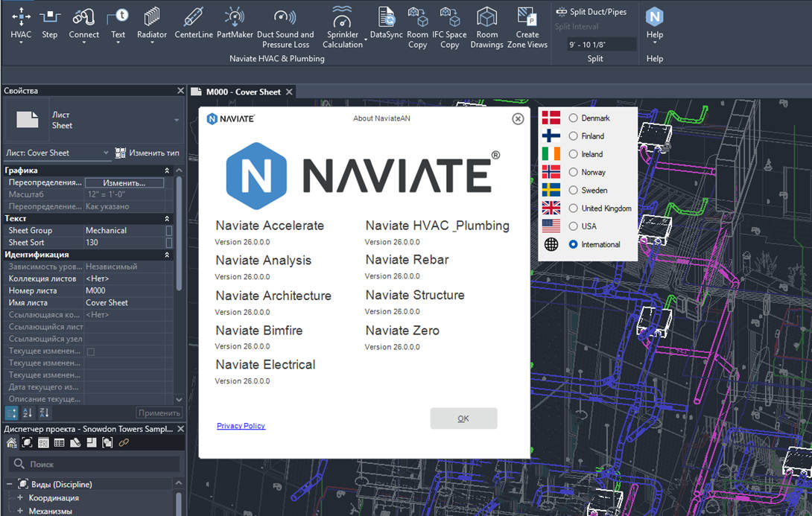
Task: Click the OK button in About dialog
Action: tap(463, 418)
